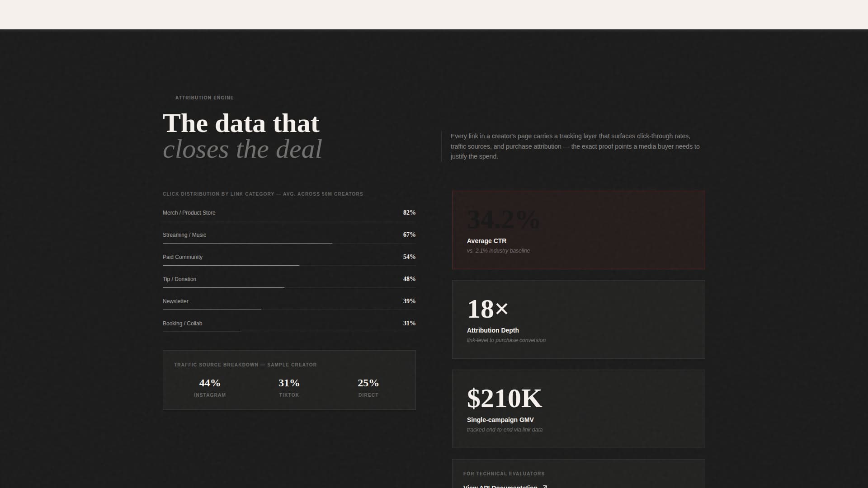The image size is (868, 488).
Task: Click the 'Tip / Donation' row label
Action: 179,279
